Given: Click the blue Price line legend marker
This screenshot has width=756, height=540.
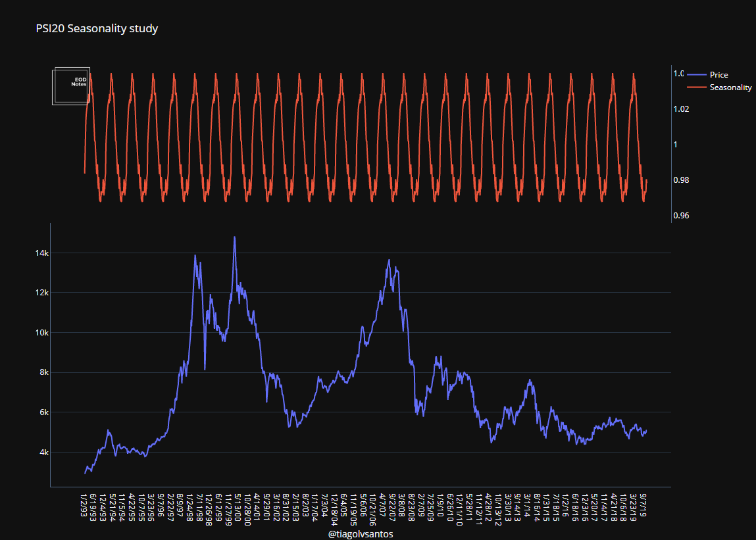Looking at the screenshot, I should (696, 75).
